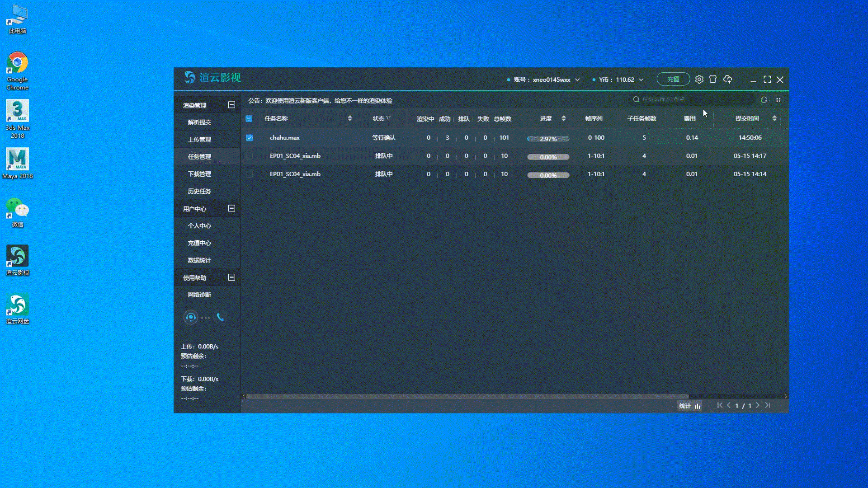868x488 pixels.
Task: Click the cloud upload icon
Action: point(727,80)
